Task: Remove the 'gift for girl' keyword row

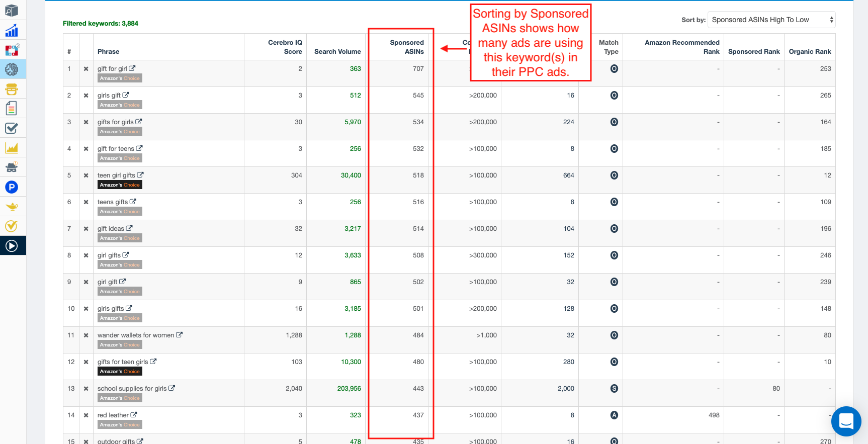Action: click(x=86, y=69)
